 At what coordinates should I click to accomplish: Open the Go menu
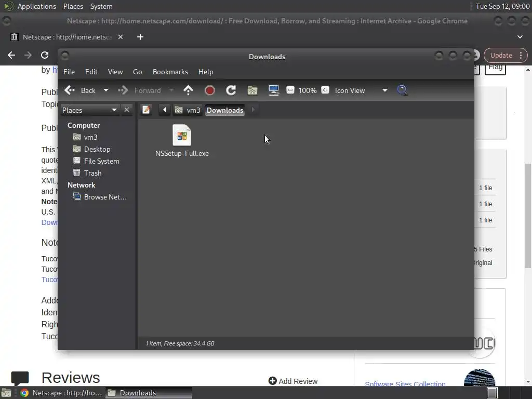[x=137, y=72]
